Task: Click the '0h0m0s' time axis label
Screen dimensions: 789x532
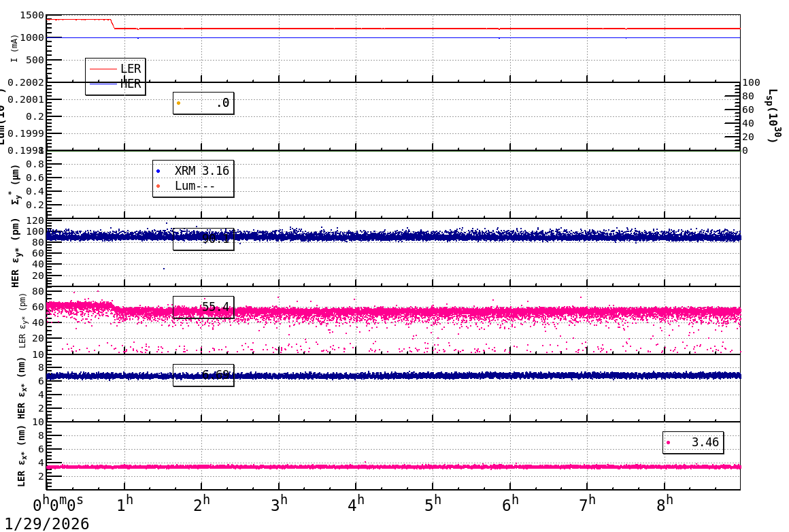Action: tap(58, 504)
